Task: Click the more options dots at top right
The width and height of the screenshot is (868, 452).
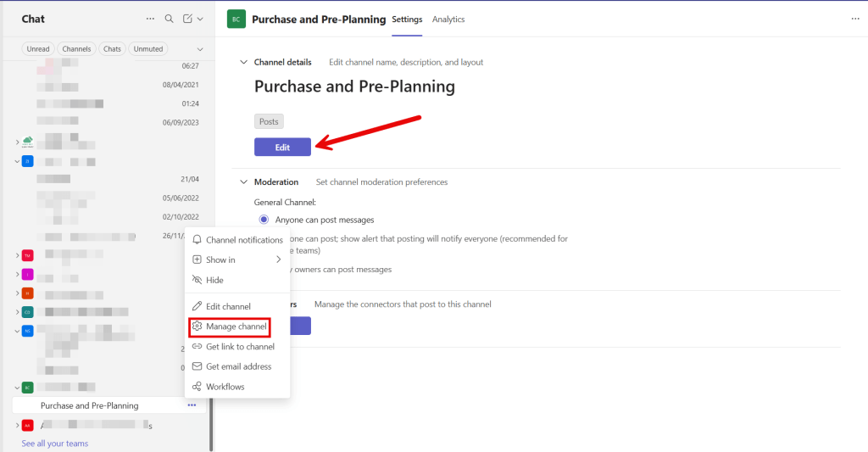Action: 854,19
